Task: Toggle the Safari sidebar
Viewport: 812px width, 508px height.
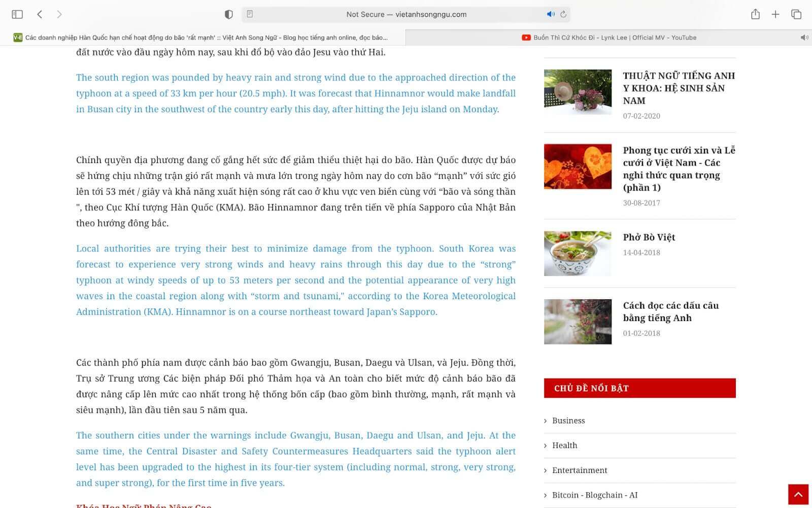Action: pyautogui.click(x=17, y=14)
